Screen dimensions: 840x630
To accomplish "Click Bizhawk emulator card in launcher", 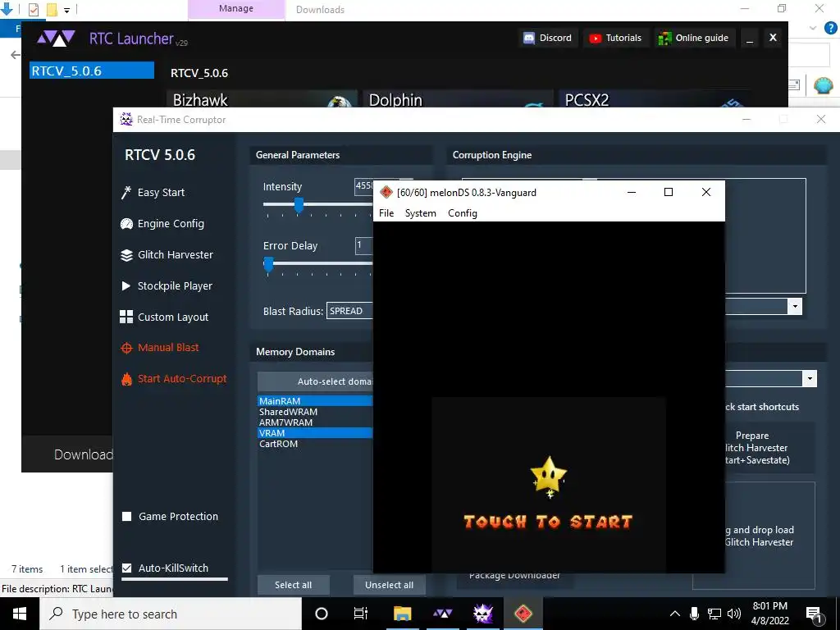I will [262, 99].
